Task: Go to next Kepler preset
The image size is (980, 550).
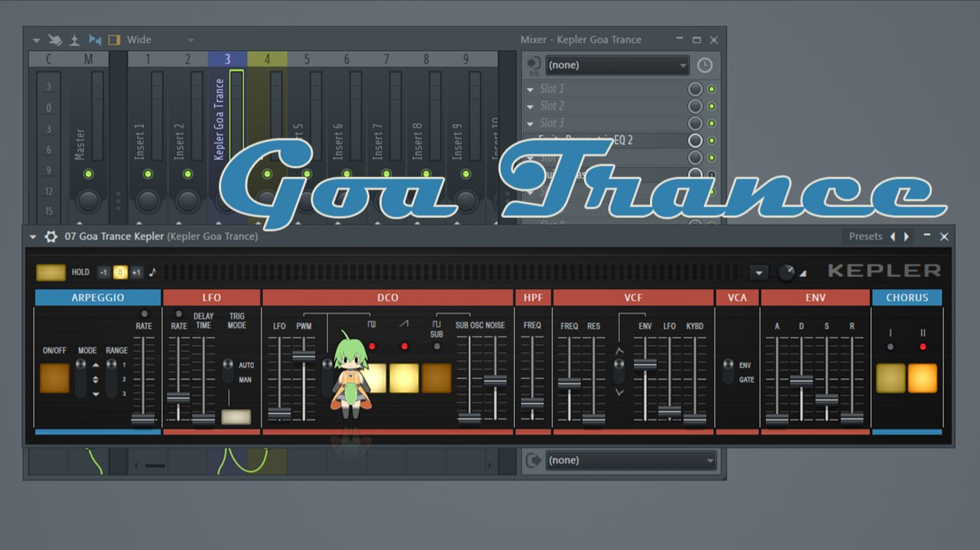Action: (907, 237)
